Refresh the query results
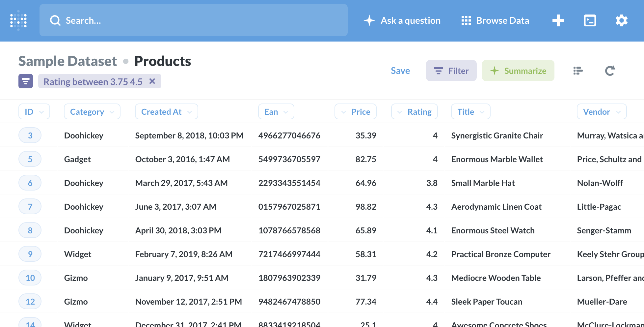644x327 pixels. 610,71
